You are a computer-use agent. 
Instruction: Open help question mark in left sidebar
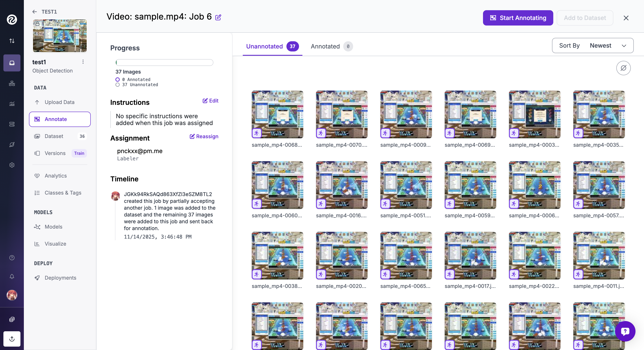pos(12,258)
